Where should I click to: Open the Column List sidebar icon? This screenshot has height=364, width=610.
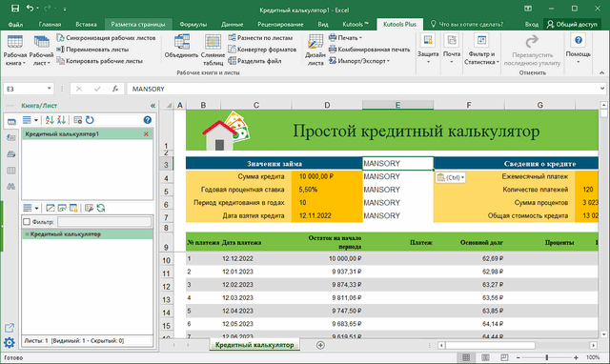tap(10, 171)
